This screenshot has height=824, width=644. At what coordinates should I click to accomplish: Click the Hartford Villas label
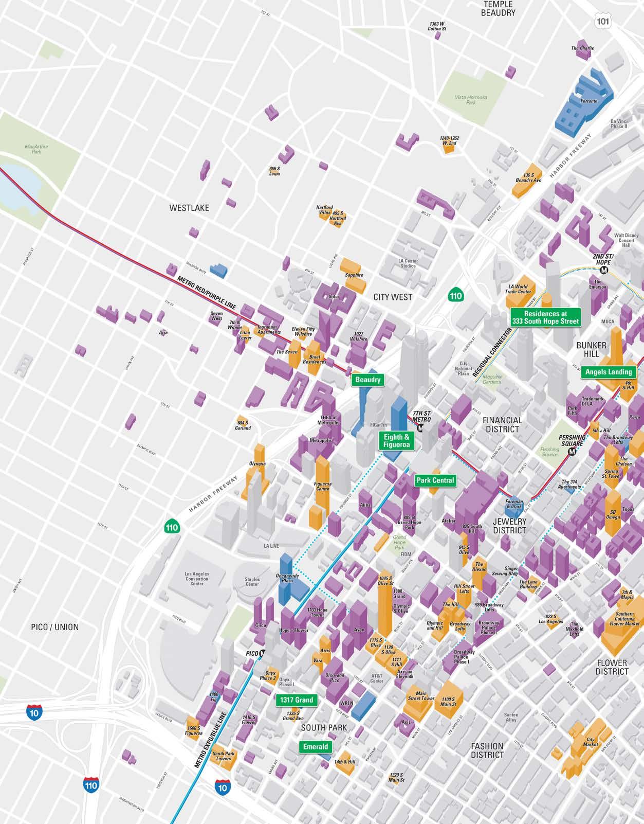324,210
